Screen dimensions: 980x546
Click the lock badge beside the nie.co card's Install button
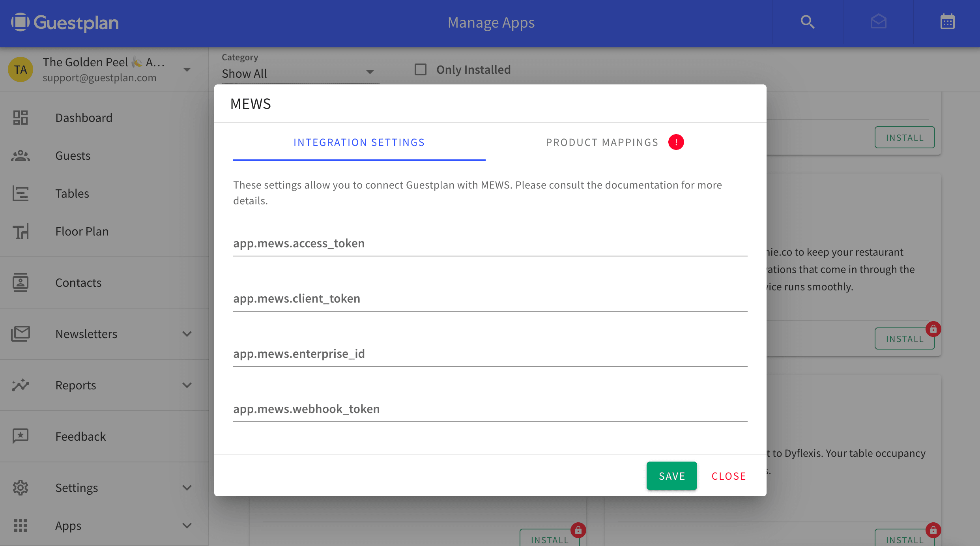[933, 329]
